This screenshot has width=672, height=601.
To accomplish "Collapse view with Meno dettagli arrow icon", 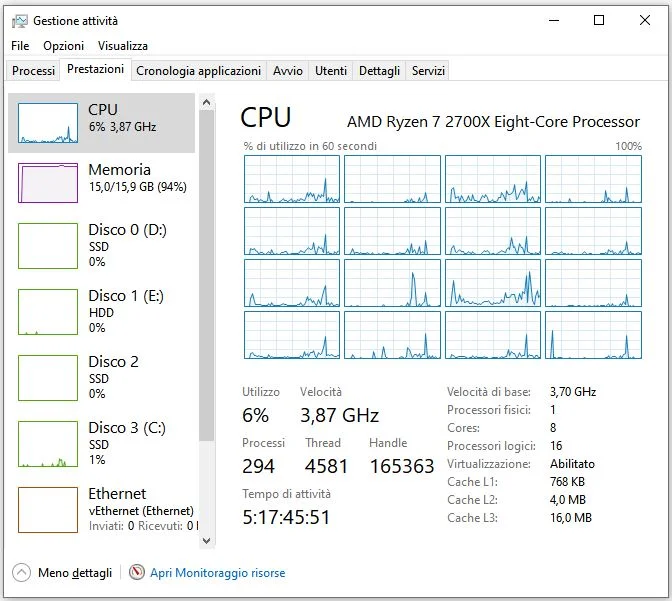I will click(21, 572).
